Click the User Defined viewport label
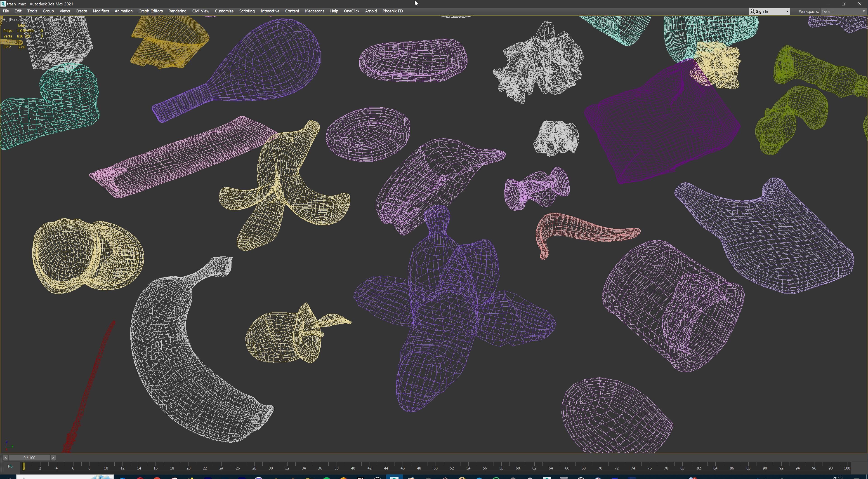 pos(46,19)
